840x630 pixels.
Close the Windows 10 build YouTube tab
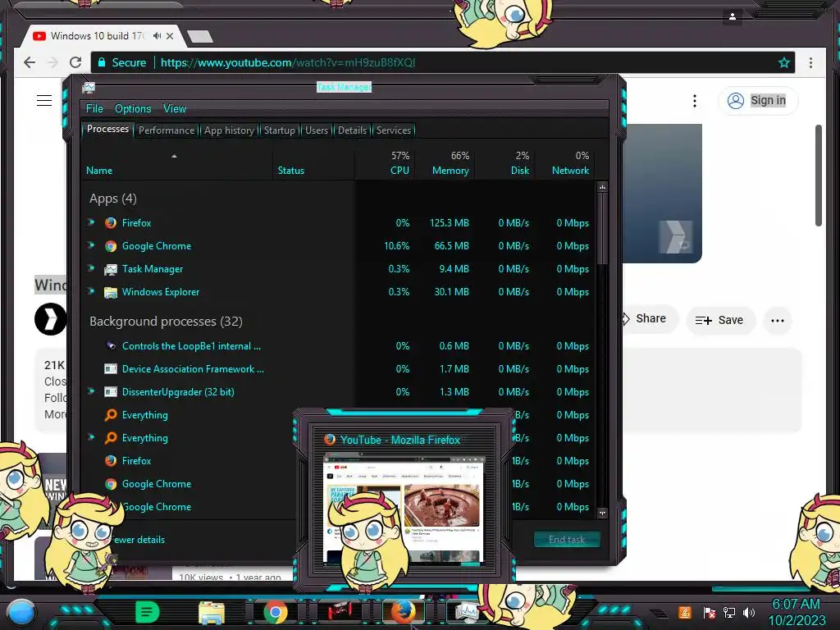170,36
